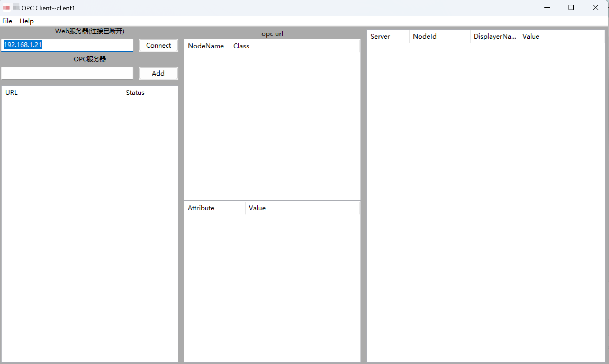609x364 pixels.
Task: Click the Status column header
Action: coord(135,93)
